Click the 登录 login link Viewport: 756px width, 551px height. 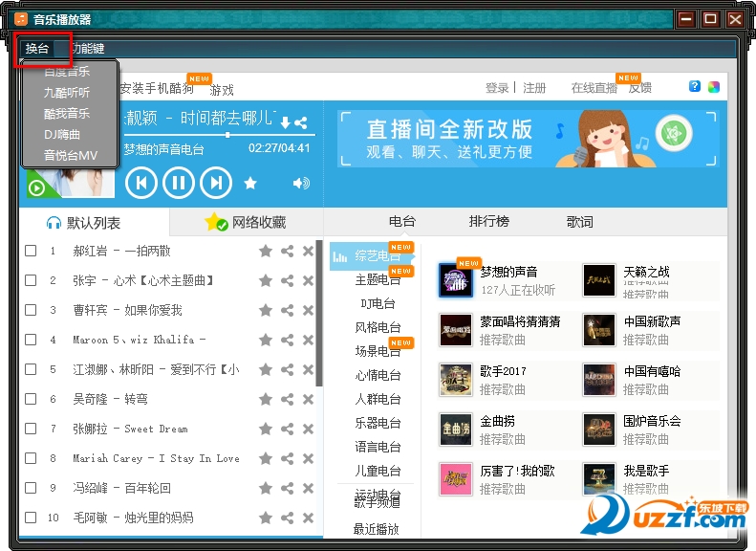[x=496, y=88]
